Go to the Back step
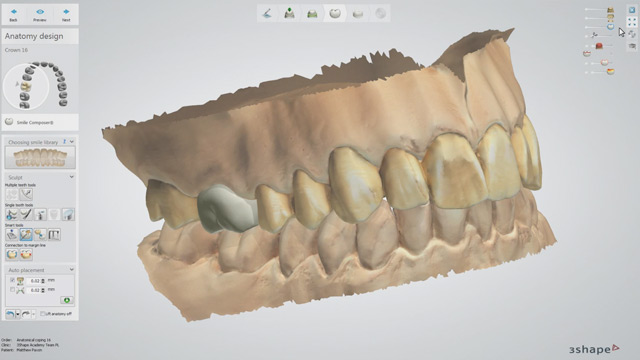 (13, 15)
